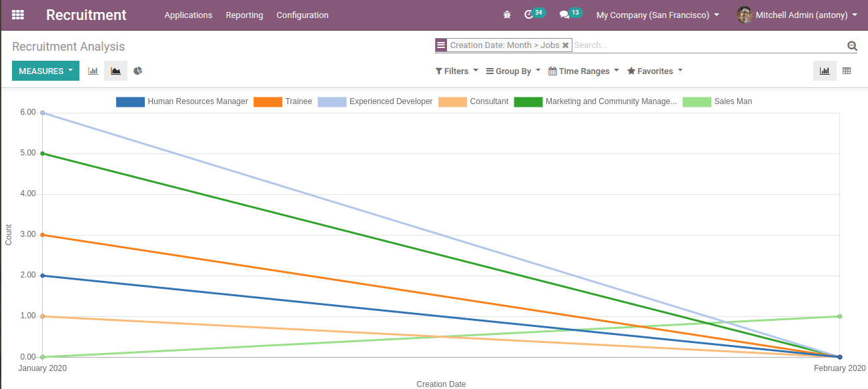Click the Recruitment Analysis title
Viewport: 868px width, 389px height.
click(69, 47)
